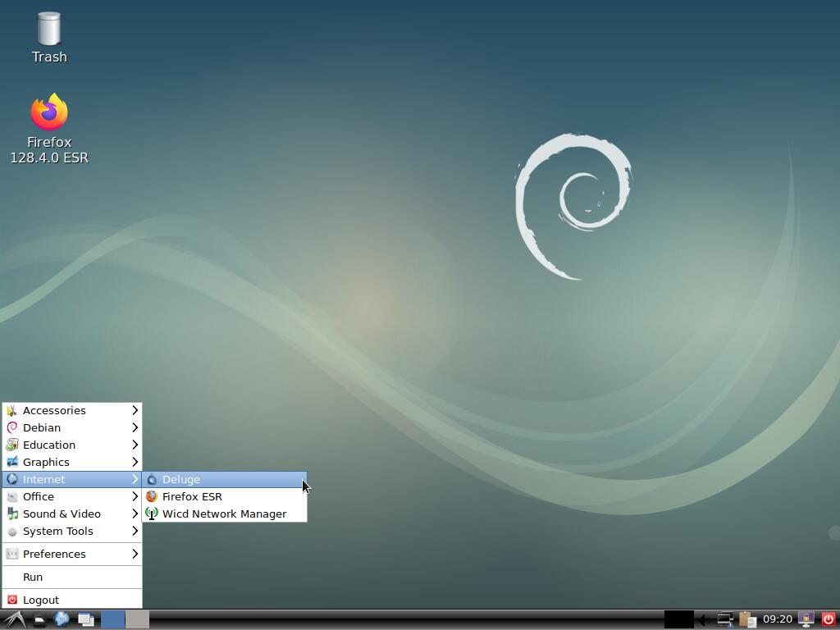Click the red power button in the tray
840x630 pixels.
point(828,619)
